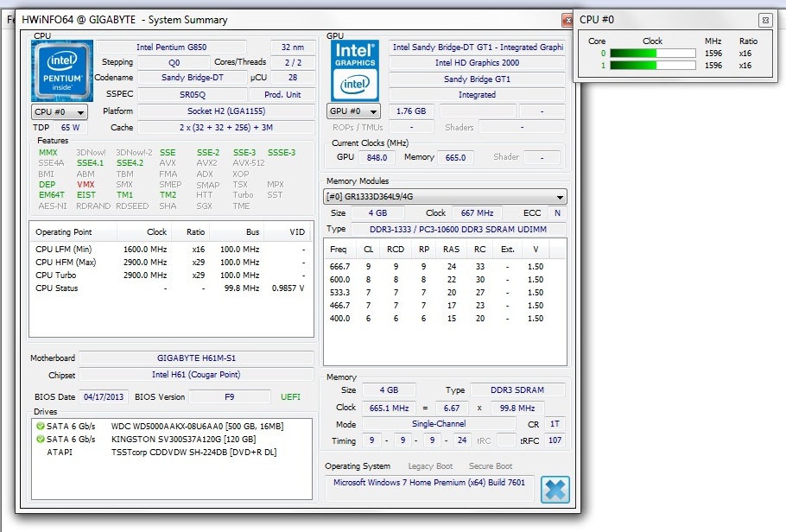The width and height of the screenshot is (786, 532).
Task: Click the GIGABYTE H61M-S1 motherboard field
Action: pos(197,358)
